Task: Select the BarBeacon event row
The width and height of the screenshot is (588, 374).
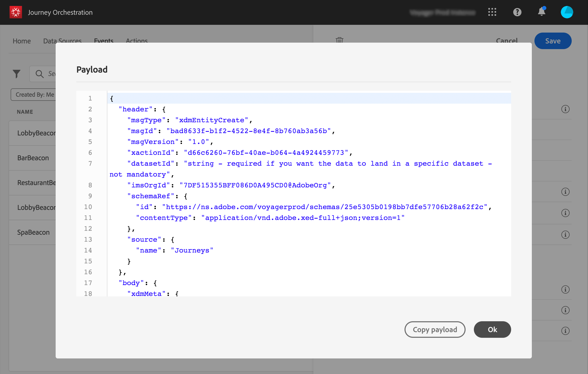Action: point(33,158)
